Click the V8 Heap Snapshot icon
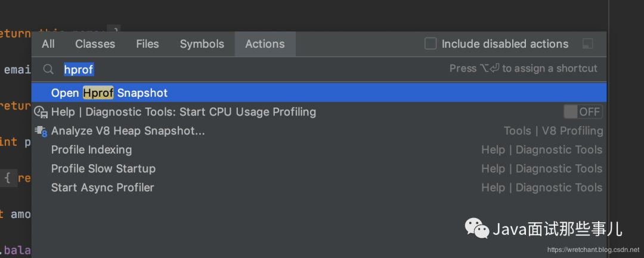The height and width of the screenshot is (258, 644). point(41,131)
